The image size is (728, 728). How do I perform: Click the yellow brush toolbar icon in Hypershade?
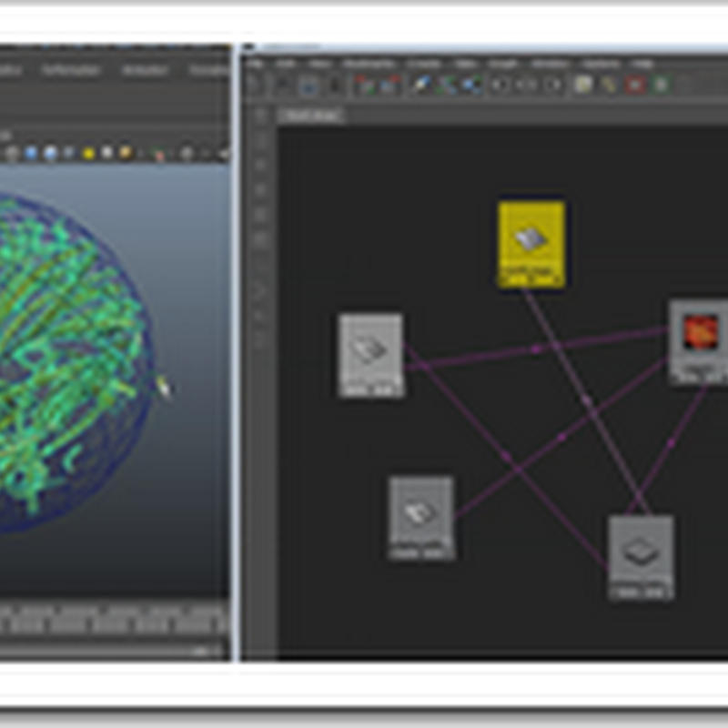(x=609, y=85)
